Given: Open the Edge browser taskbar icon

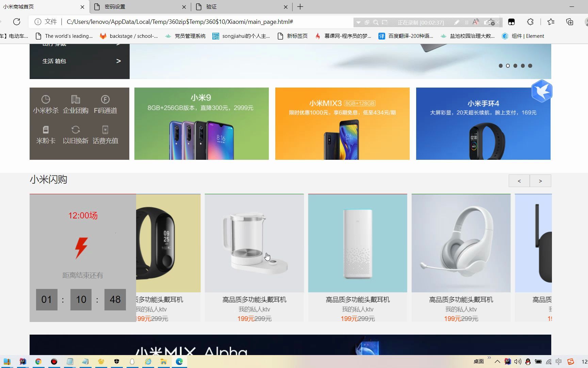Looking at the screenshot, I should point(179,362).
